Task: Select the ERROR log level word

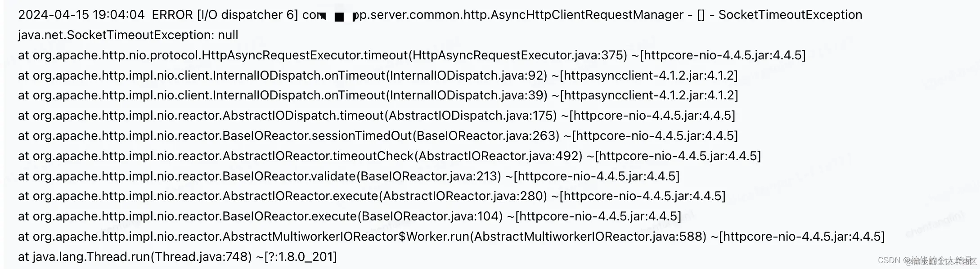Action: point(172,15)
